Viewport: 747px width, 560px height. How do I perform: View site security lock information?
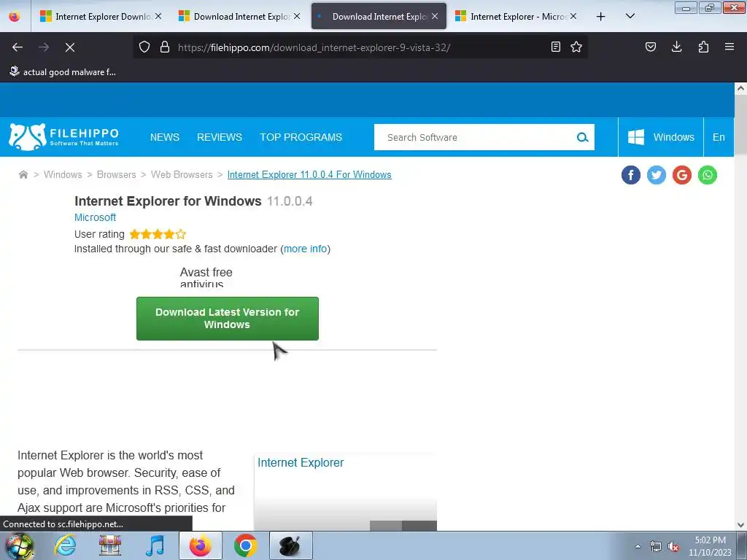tap(165, 47)
